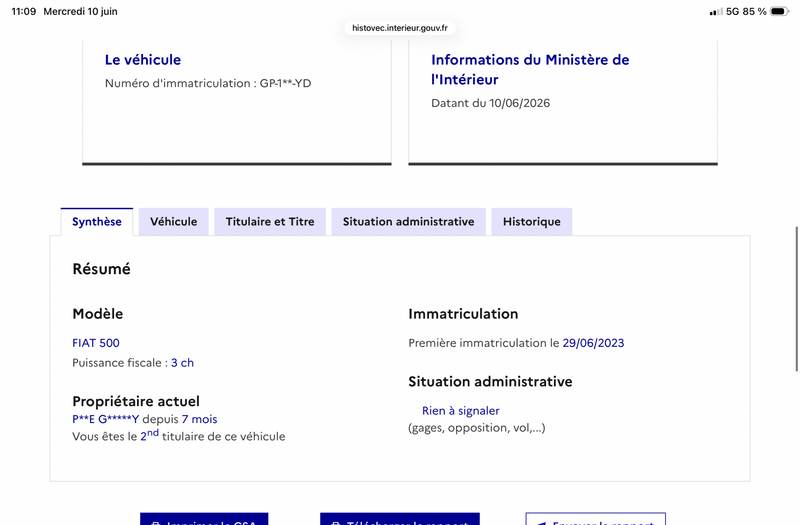This screenshot has width=800, height=525.
Task: Open the Situation administrative tab
Action: click(x=408, y=221)
